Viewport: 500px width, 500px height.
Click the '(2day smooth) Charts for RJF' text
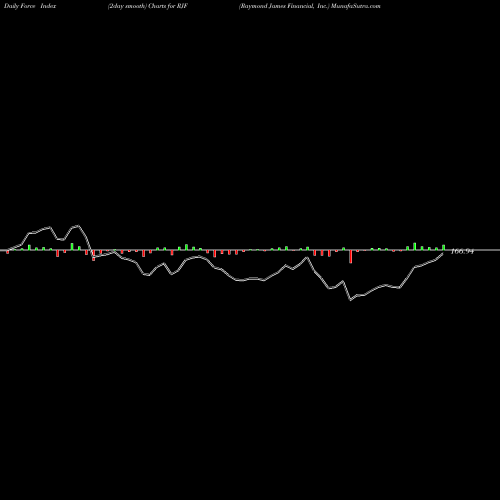(148, 6)
